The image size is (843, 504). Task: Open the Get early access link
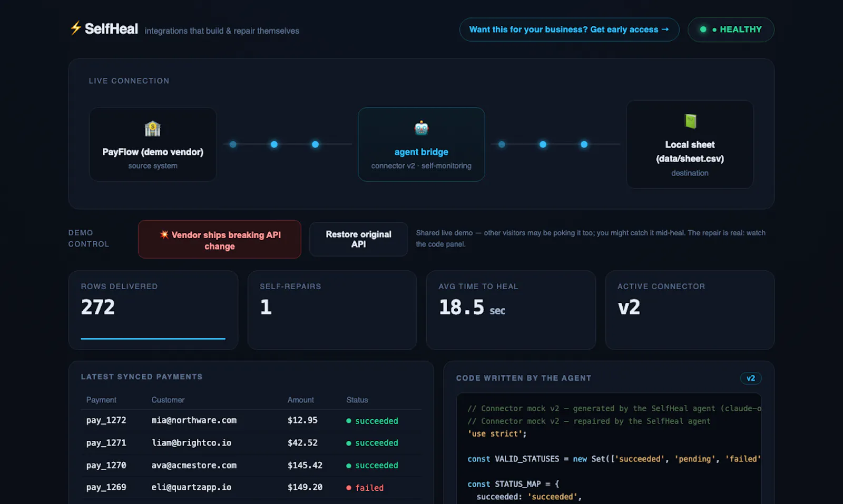pyautogui.click(x=569, y=29)
